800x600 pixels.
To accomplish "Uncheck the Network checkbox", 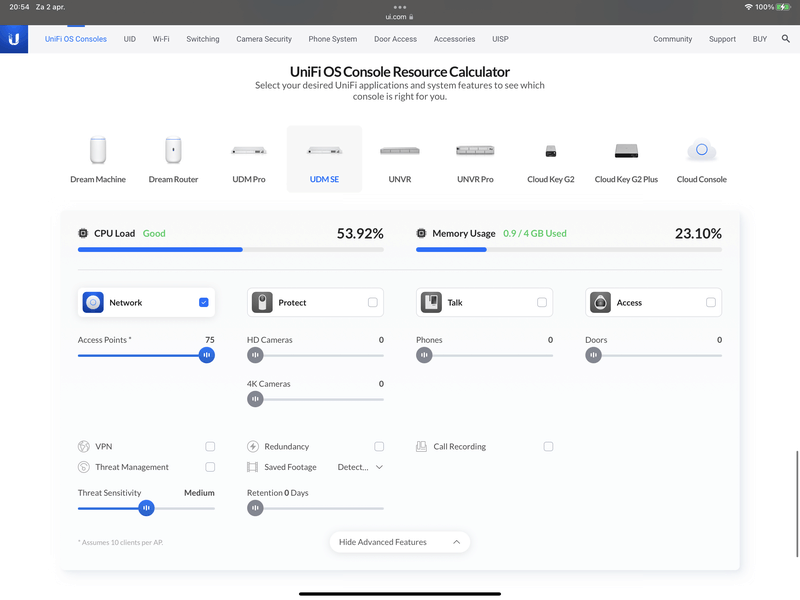I will [x=204, y=303].
